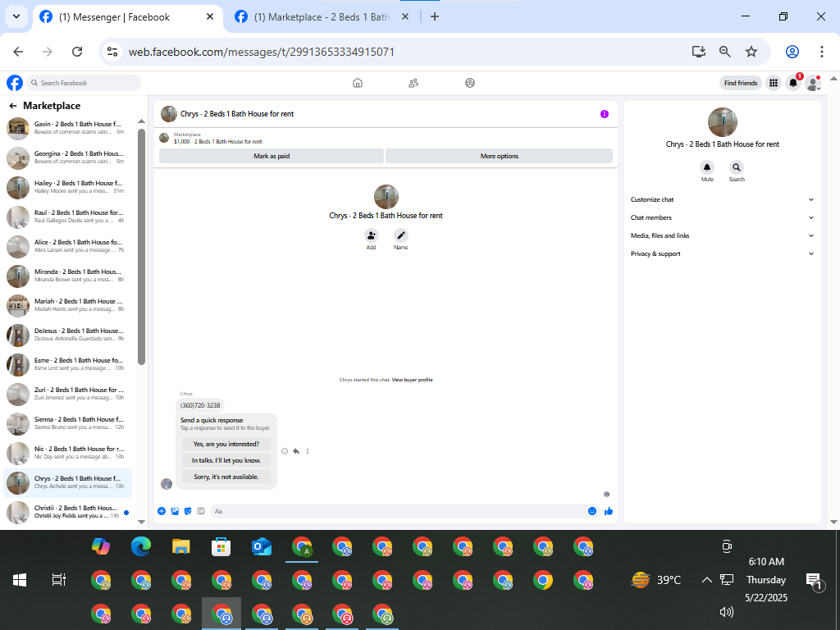This screenshot has width=840, height=630.
Task: Open emoji picker in message box
Action: (592, 511)
